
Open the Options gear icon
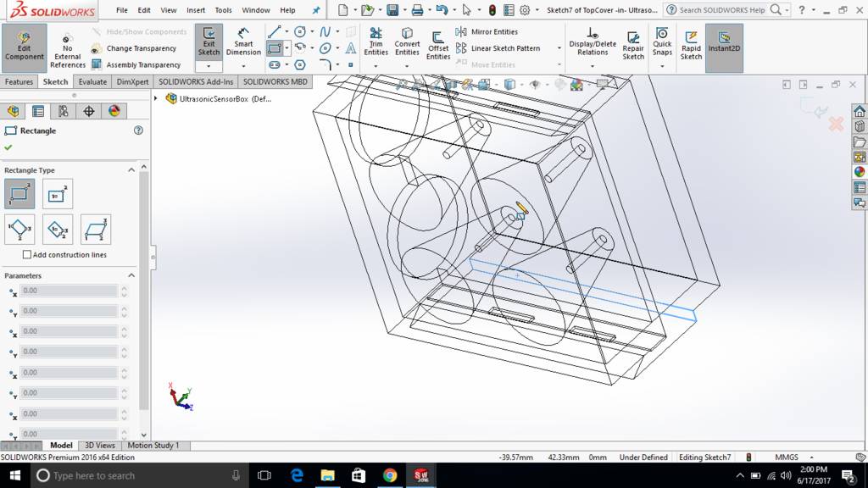(524, 10)
